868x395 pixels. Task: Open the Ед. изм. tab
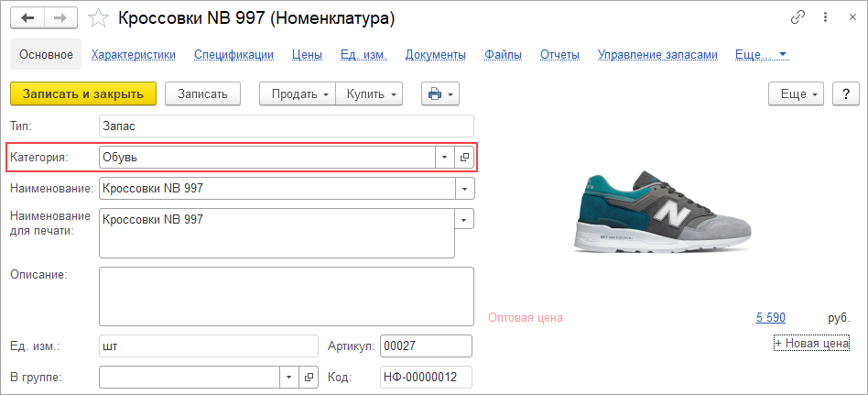[x=363, y=54]
